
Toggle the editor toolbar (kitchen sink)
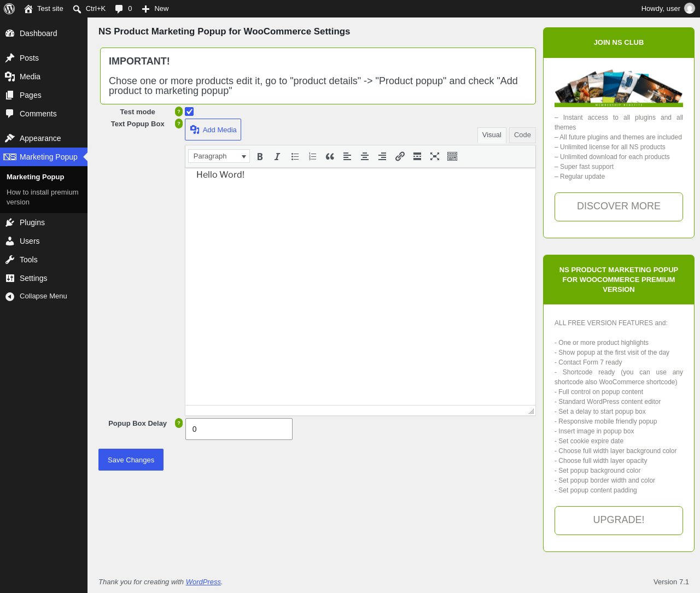tap(452, 156)
